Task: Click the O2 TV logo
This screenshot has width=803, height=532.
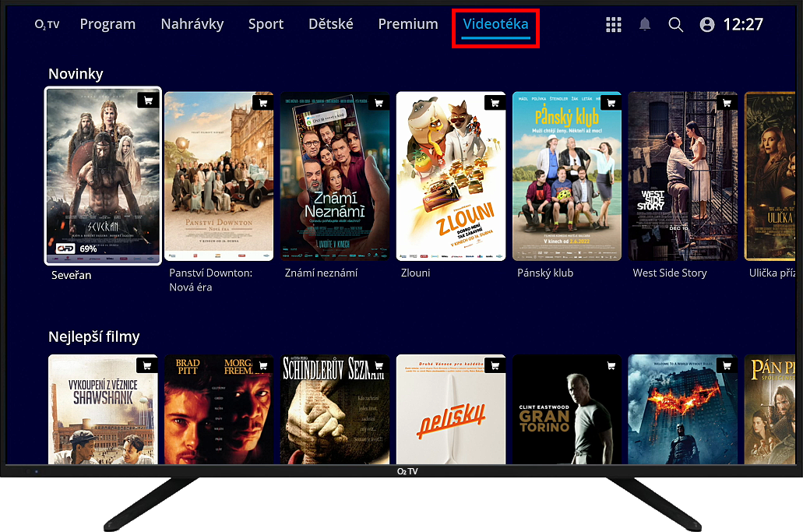Action: (47, 25)
